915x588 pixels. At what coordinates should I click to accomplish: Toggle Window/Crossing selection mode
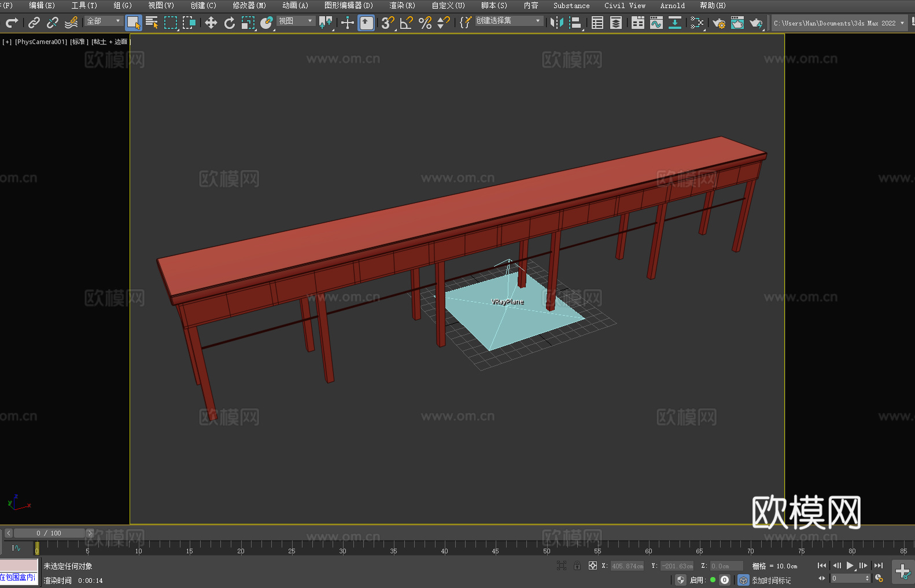189,23
